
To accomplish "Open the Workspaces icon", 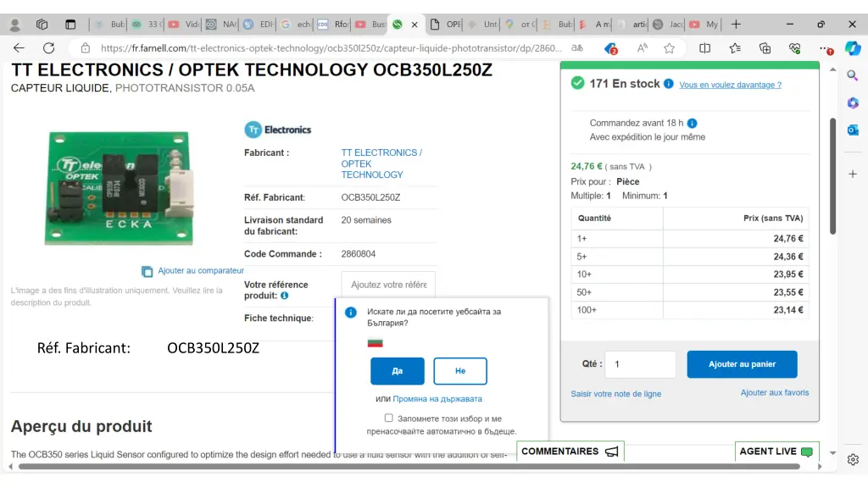I will (x=42, y=25).
